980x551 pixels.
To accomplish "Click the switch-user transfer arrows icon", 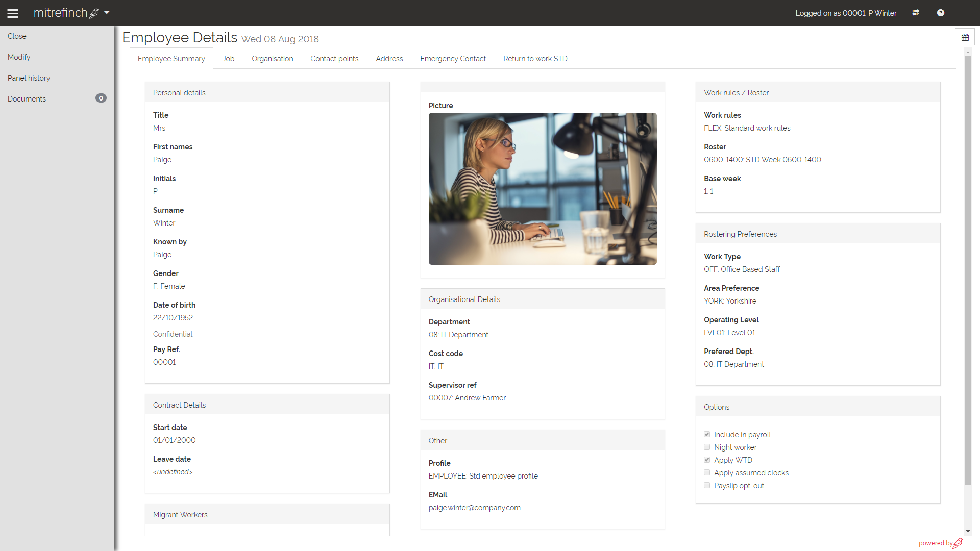I will coord(916,13).
